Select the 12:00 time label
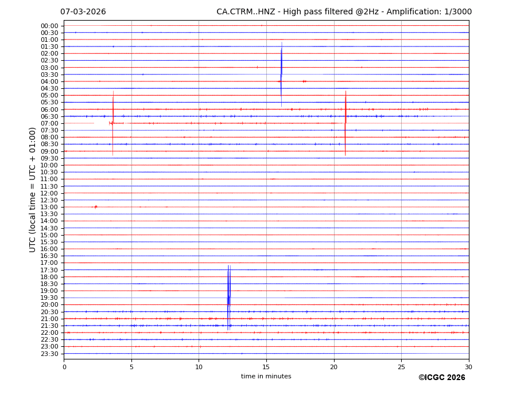 (49, 193)
